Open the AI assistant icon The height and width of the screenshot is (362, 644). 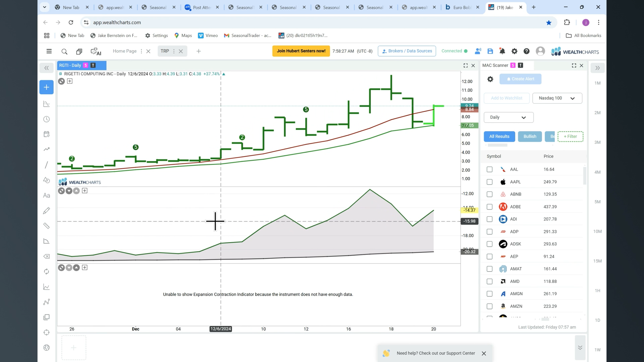96,51
